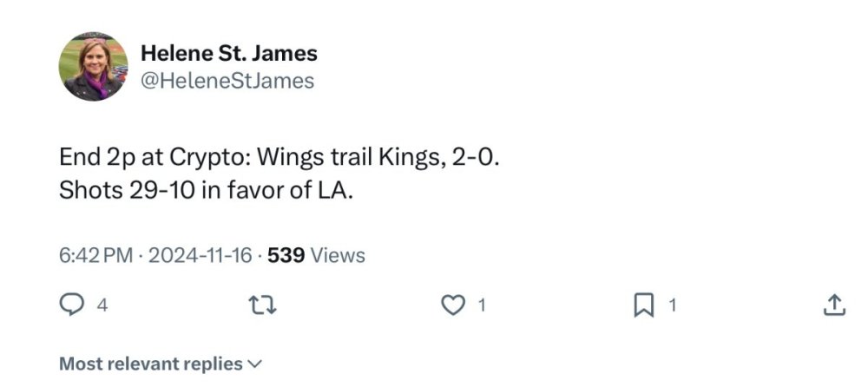Click the reply count number 4
This screenshot has width=868, height=387.
[102, 305]
